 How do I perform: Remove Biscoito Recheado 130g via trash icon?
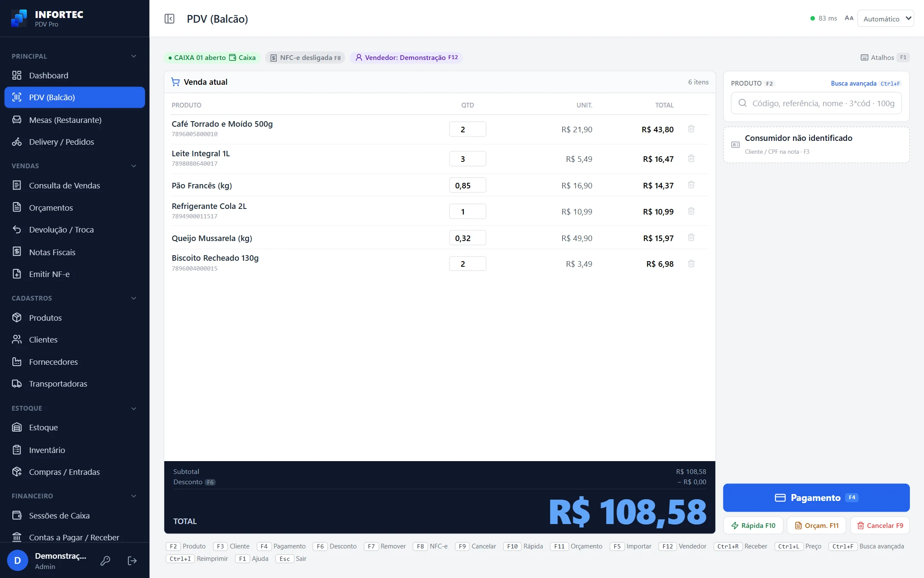pos(691,264)
